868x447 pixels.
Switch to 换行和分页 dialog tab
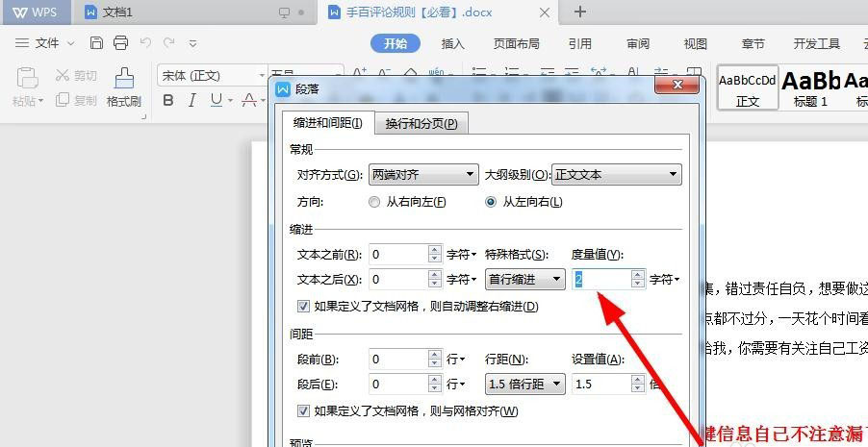(x=421, y=124)
